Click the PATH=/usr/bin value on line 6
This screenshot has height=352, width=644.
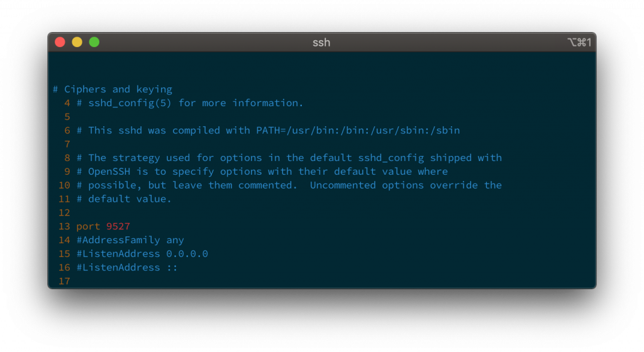pos(296,131)
